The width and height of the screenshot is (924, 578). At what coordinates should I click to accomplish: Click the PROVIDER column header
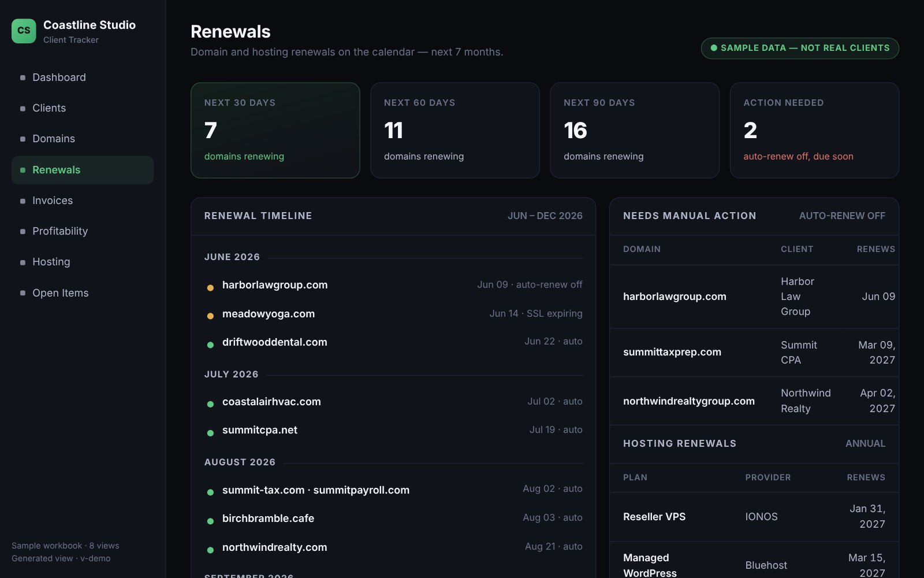point(768,477)
